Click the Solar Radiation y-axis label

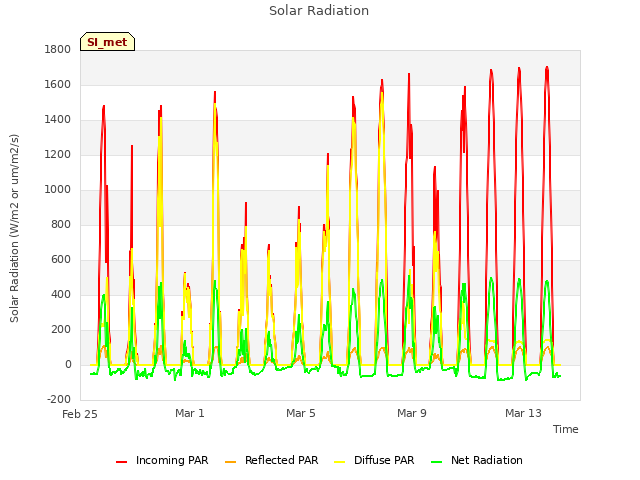click(14, 228)
